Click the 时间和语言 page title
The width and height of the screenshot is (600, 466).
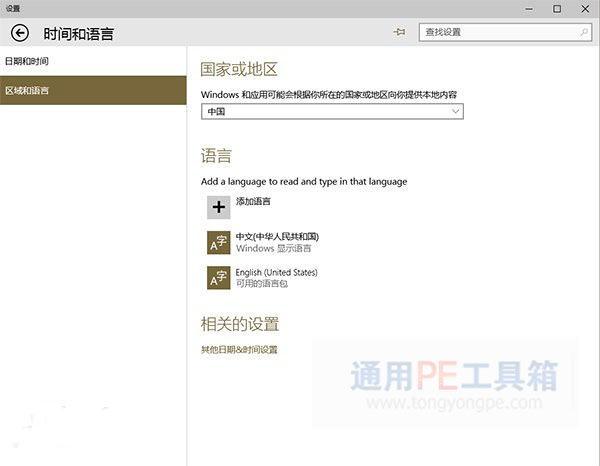coord(78,34)
